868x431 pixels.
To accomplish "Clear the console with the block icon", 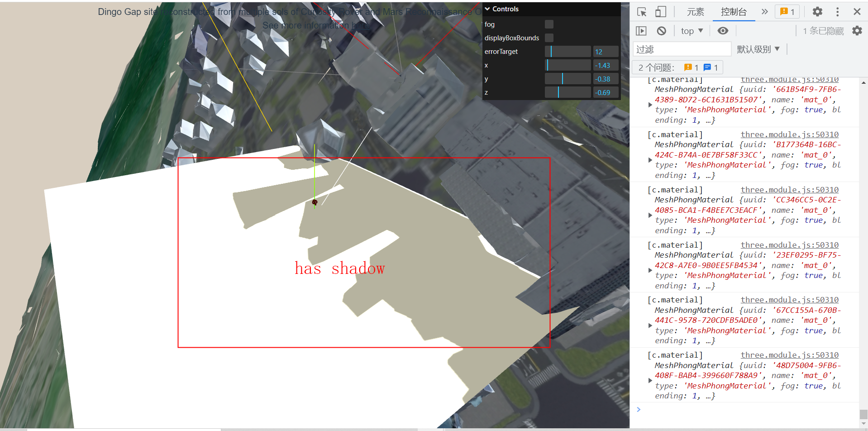I will click(662, 30).
